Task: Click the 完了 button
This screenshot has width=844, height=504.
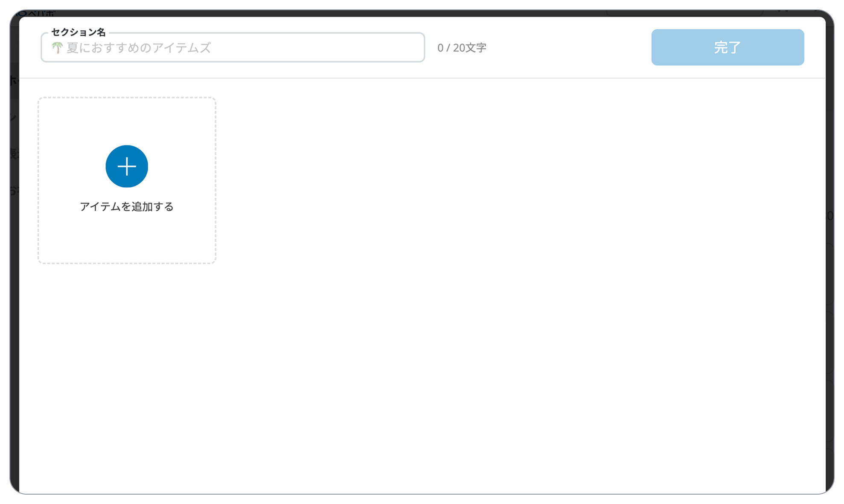Action: 728,47
